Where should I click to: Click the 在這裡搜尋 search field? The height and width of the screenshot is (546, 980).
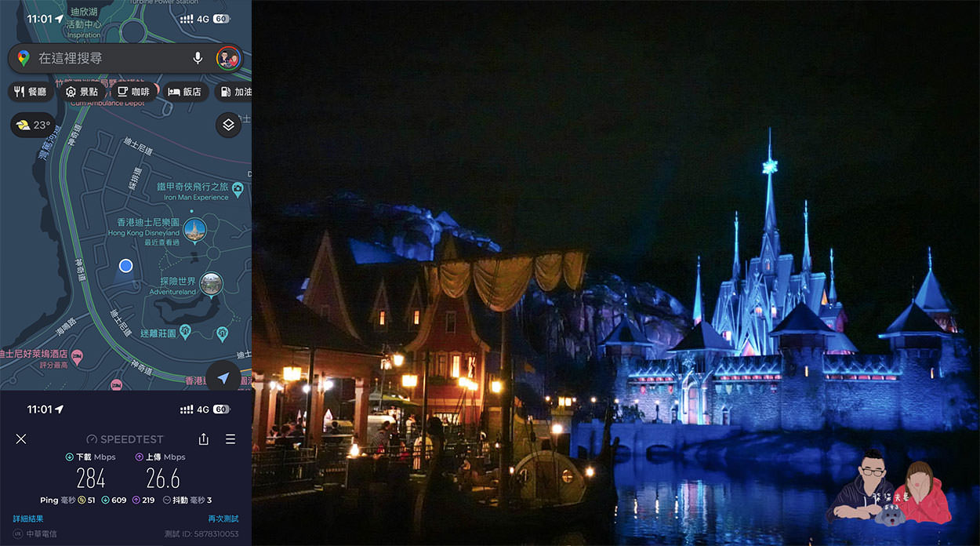(x=110, y=58)
